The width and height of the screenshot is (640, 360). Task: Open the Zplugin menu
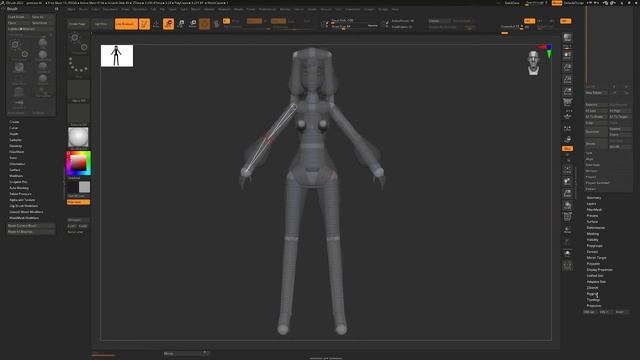[369, 9]
